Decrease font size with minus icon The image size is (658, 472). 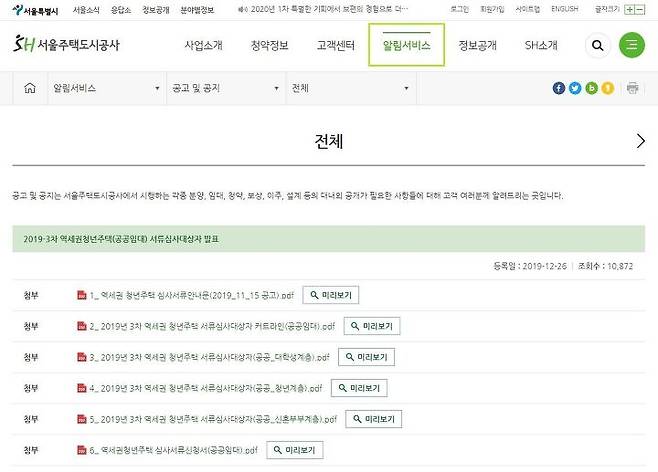click(640, 9)
